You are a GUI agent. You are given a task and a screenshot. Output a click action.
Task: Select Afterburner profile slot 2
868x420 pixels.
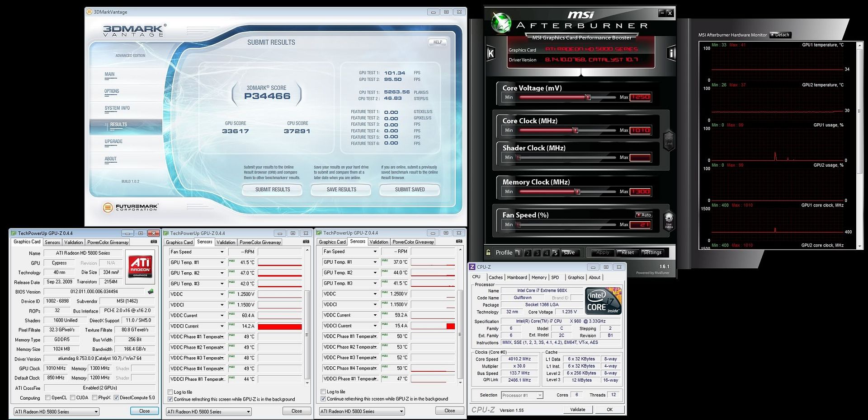tap(528, 253)
